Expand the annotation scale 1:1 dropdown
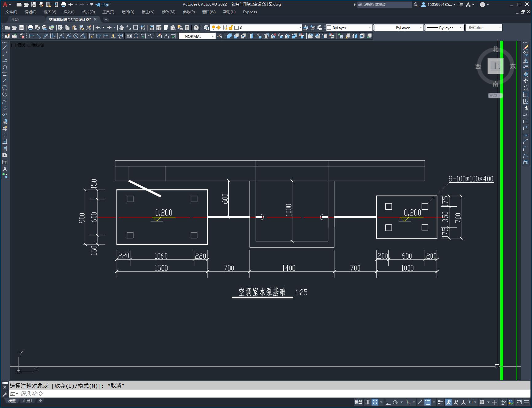 [473, 402]
